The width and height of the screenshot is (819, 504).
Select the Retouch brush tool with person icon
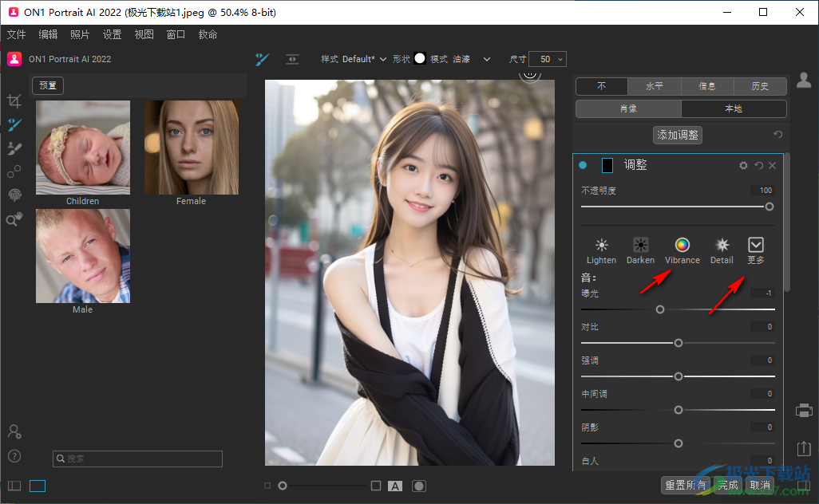pos(14,148)
